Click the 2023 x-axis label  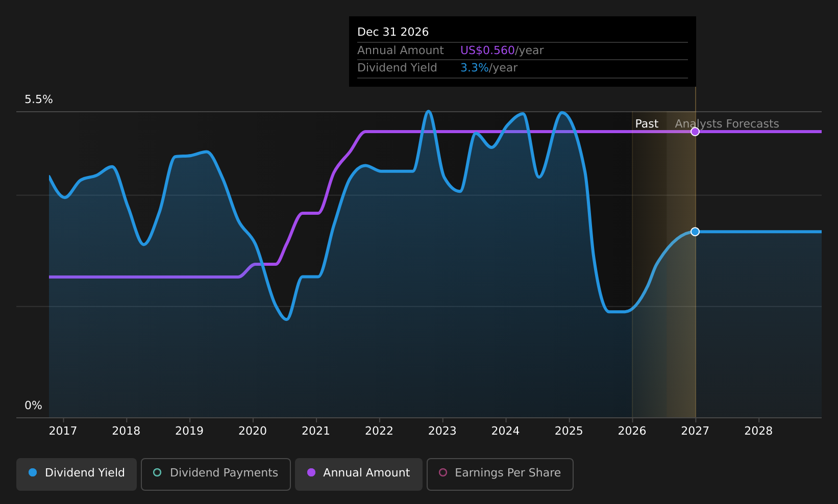tap(442, 431)
